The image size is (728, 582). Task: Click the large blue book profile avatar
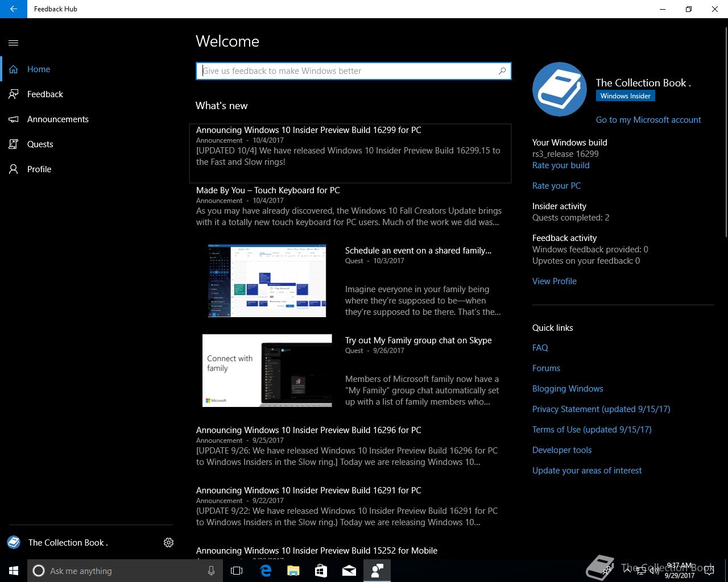point(560,89)
